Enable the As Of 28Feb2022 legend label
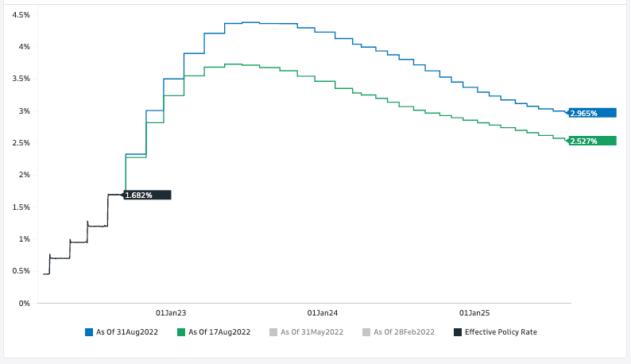The width and height of the screenshot is (631, 364). (x=405, y=331)
